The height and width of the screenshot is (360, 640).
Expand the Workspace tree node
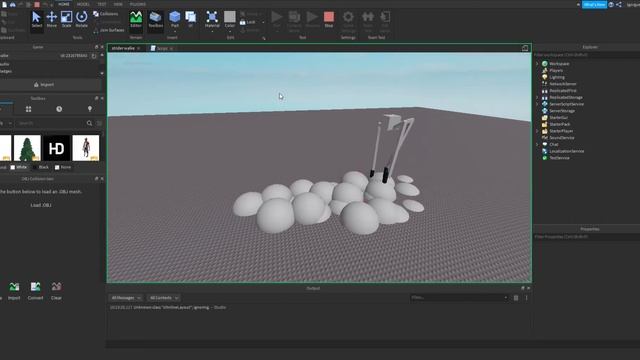click(x=537, y=64)
